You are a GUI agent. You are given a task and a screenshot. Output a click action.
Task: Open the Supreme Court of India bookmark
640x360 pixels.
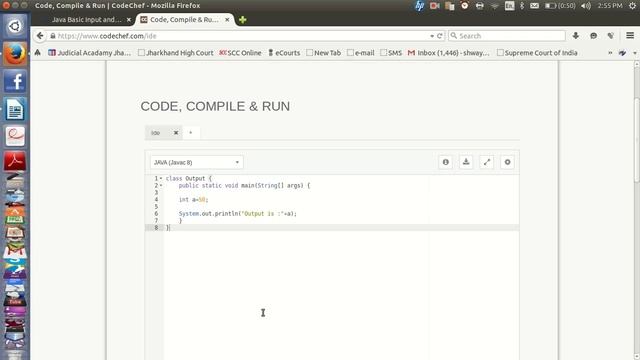pyautogui.click(x=537, y=53)
